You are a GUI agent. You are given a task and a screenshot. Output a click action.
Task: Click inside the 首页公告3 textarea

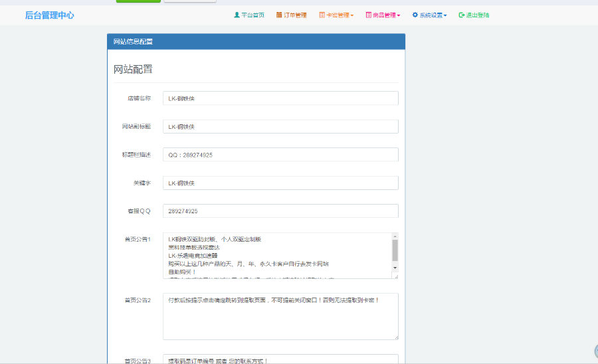[x=280, y=359]
